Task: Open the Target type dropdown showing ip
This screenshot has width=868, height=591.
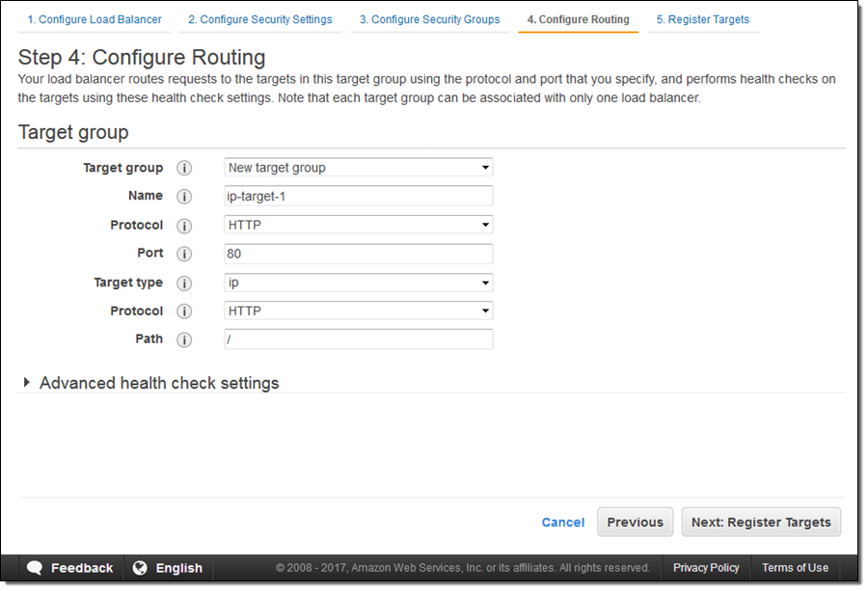Action: coord(358,283)
